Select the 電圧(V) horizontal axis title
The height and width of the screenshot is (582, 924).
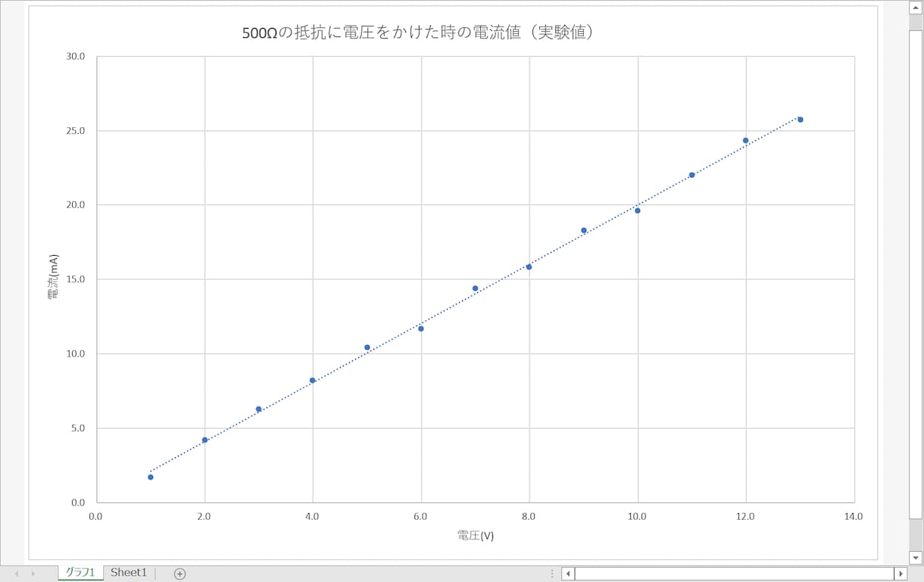(x=476, y=536)
